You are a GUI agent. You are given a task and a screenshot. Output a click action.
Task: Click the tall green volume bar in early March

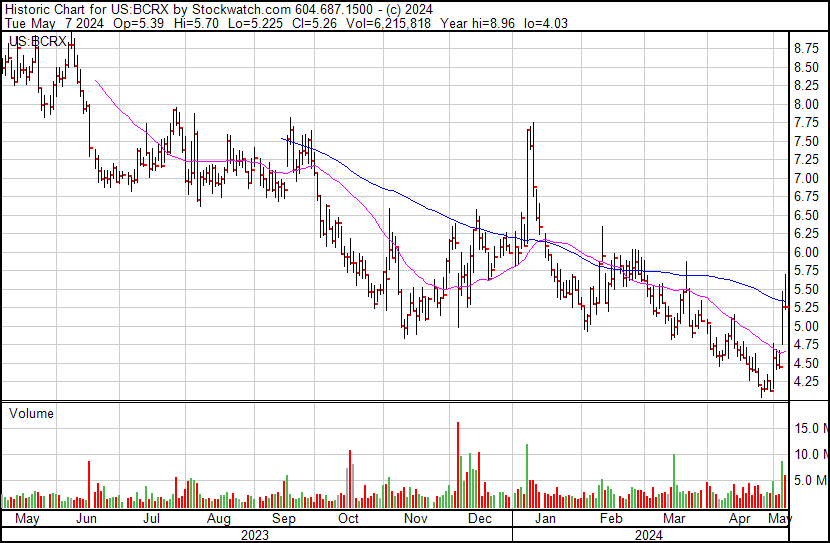674,481
